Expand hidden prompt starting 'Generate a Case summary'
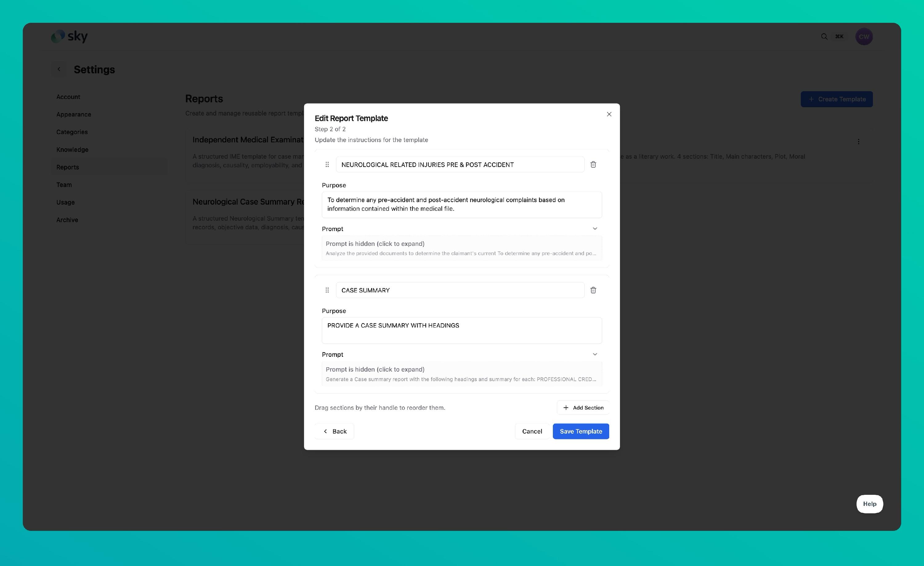Screen dimensions: 924x566 [x=461, y=374]
